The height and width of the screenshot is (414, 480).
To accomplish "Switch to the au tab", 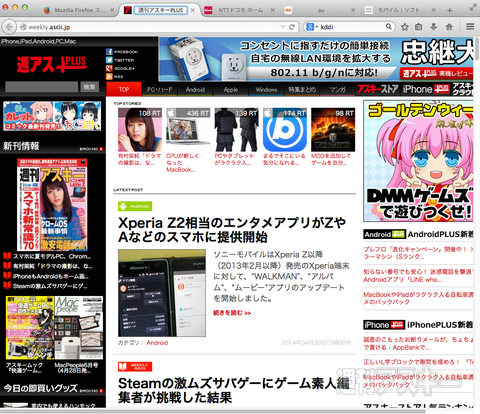I will [320, 10].
